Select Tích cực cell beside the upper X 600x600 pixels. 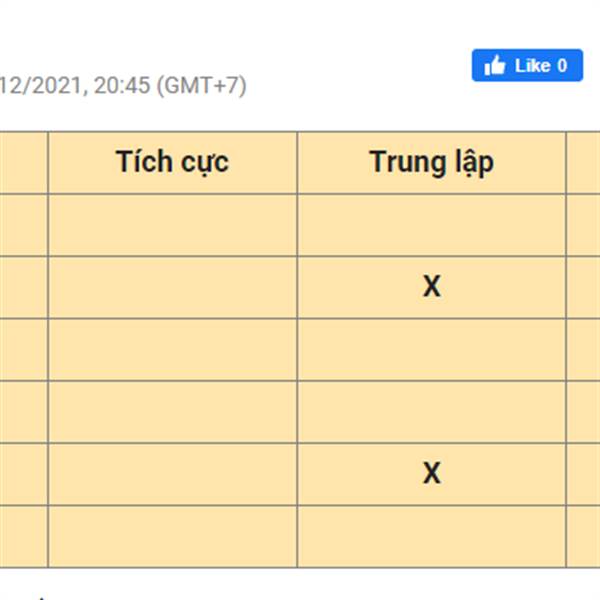pyautogui.click(x=172, y=287)
